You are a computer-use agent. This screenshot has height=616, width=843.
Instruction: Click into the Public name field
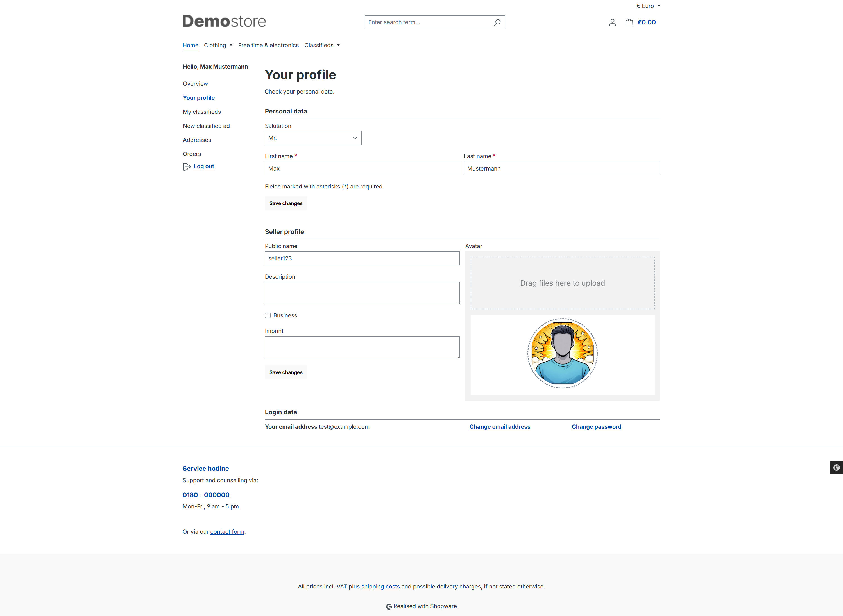[362, 258]
